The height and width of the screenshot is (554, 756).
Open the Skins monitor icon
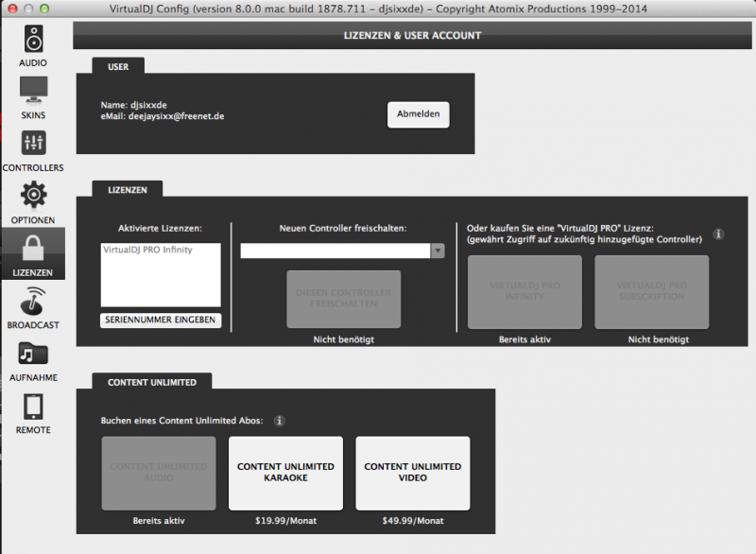point(33,90)
